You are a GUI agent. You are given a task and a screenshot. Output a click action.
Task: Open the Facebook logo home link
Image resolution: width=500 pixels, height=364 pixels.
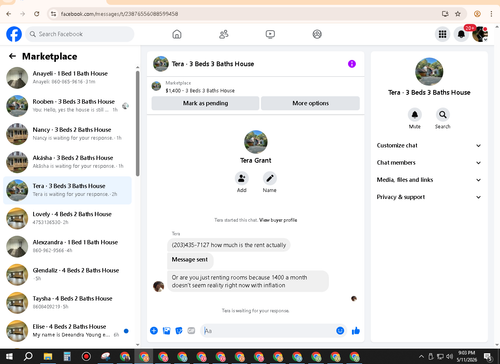click(x=14, y=34)
